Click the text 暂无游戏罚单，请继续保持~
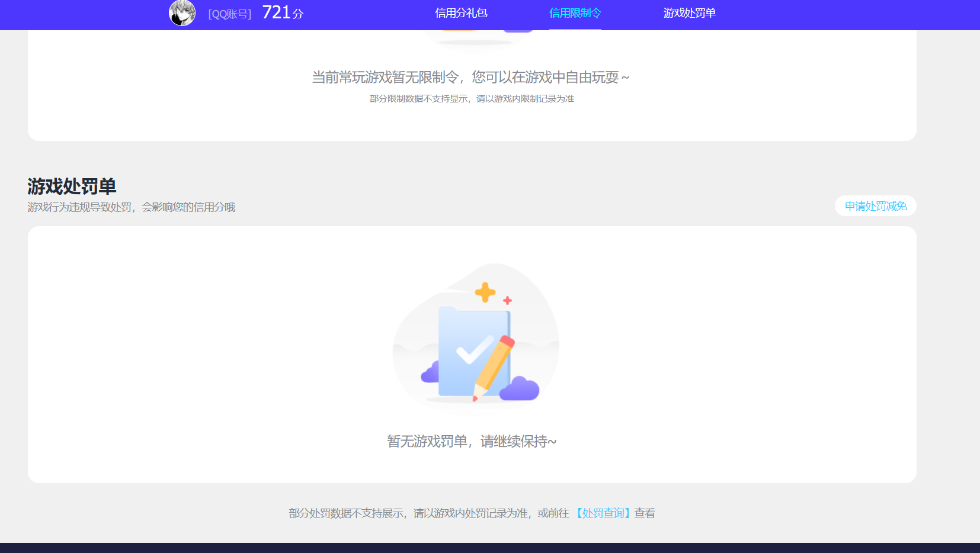Image resolution: width=980 pixels, height=553 pixels. click(x=472, y=442)
